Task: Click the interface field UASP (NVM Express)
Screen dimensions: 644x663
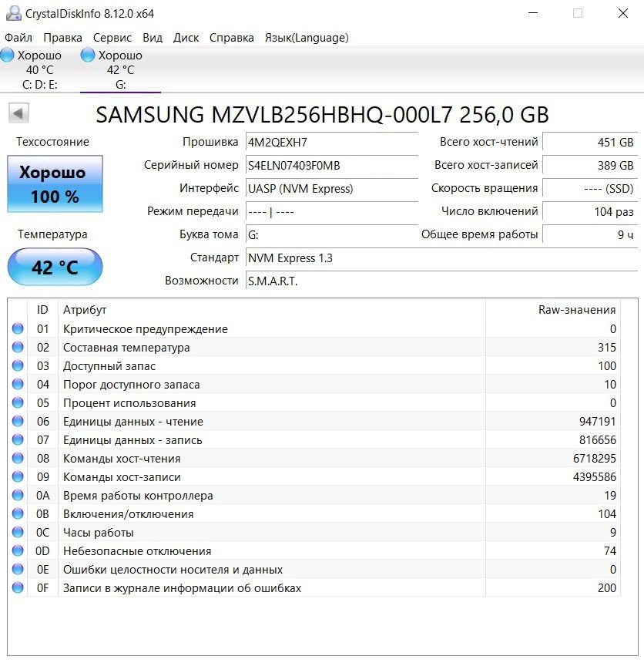Action: point(332,189)
